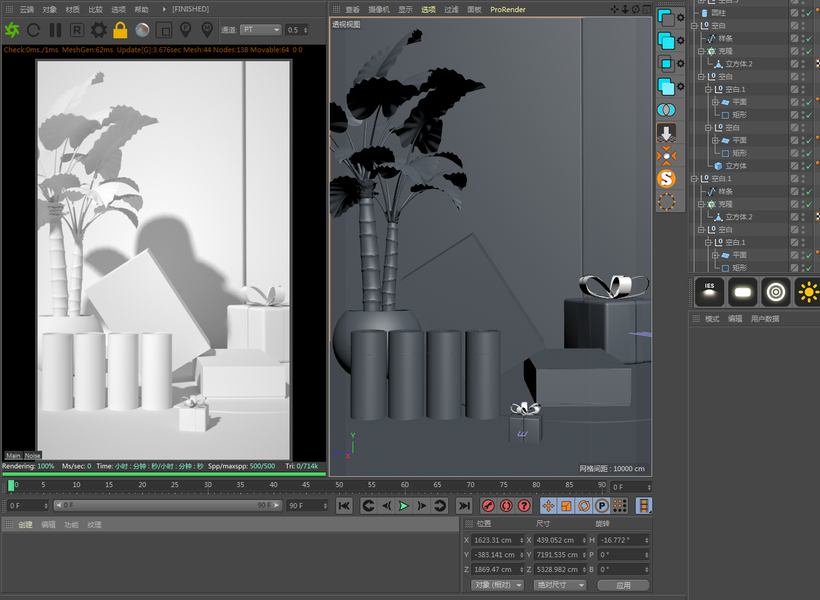Open the ProRender viewport menu
The height and width of the screenshot is (600, 820).
click(x=508, y=9)
